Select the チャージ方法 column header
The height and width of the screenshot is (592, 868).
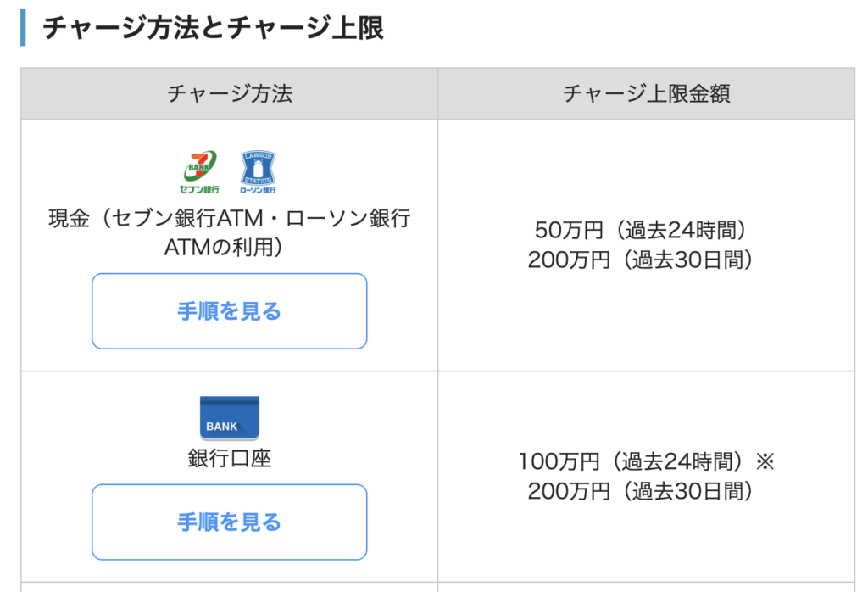click(229, 93)
